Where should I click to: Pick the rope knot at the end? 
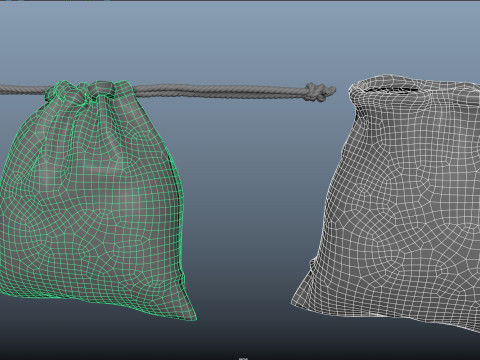pos(320,92)
